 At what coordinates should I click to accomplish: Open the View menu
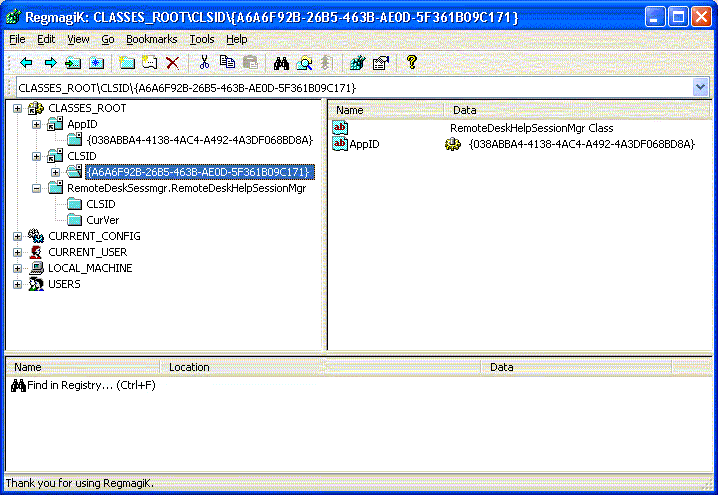[x=78, y=39]
